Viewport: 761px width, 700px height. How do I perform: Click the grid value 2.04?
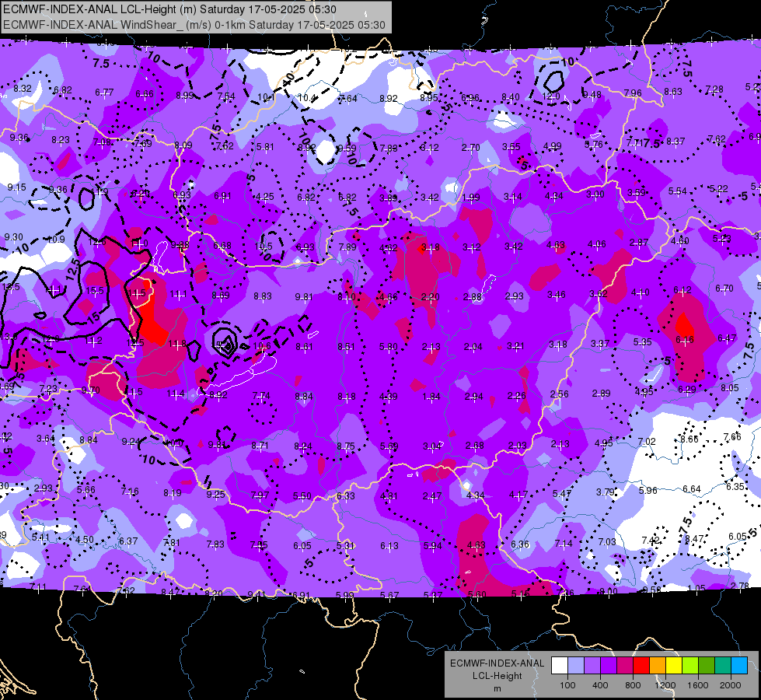[473, 346]
